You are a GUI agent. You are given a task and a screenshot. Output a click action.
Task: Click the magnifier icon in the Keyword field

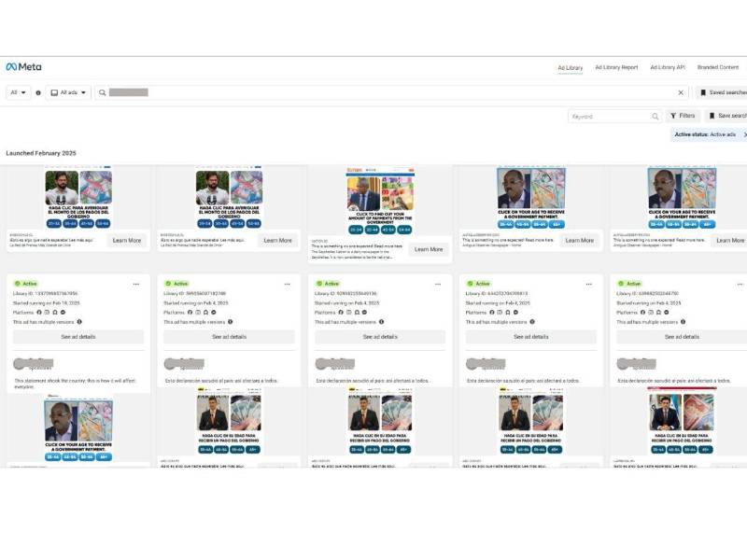tap(654, 115)
